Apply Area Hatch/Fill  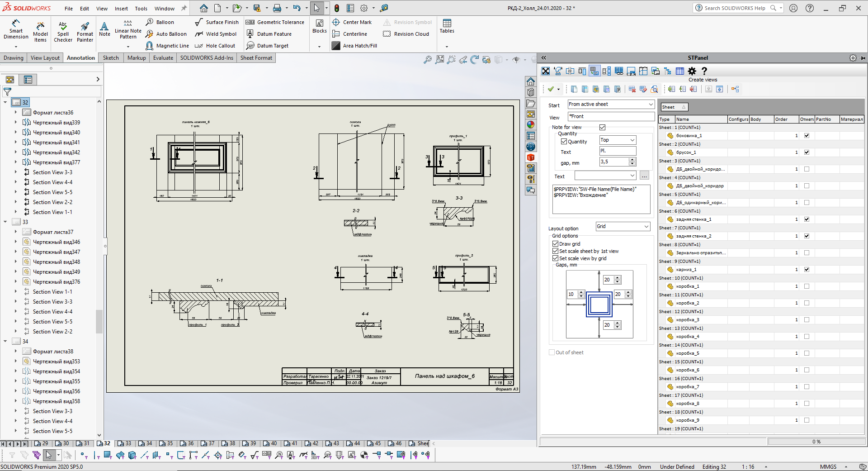[354, 46]
